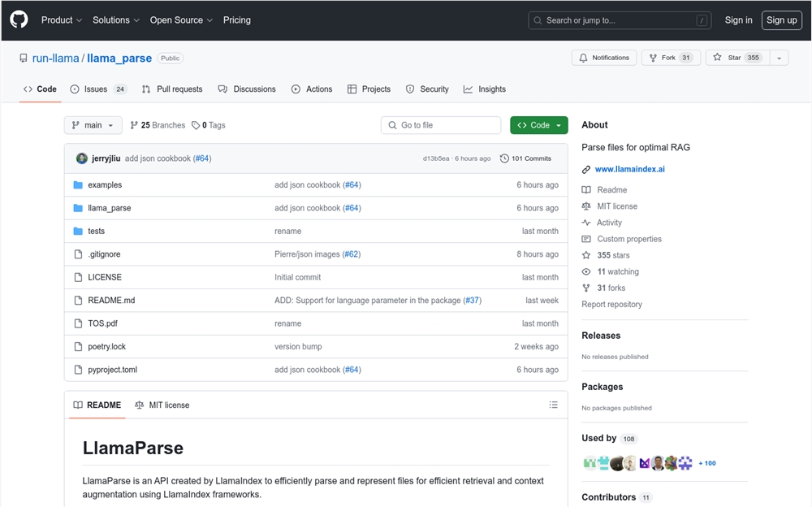Viewport: 812px width, 507px height.
Task: Switch to the Code tab
Action: (40, 89)
